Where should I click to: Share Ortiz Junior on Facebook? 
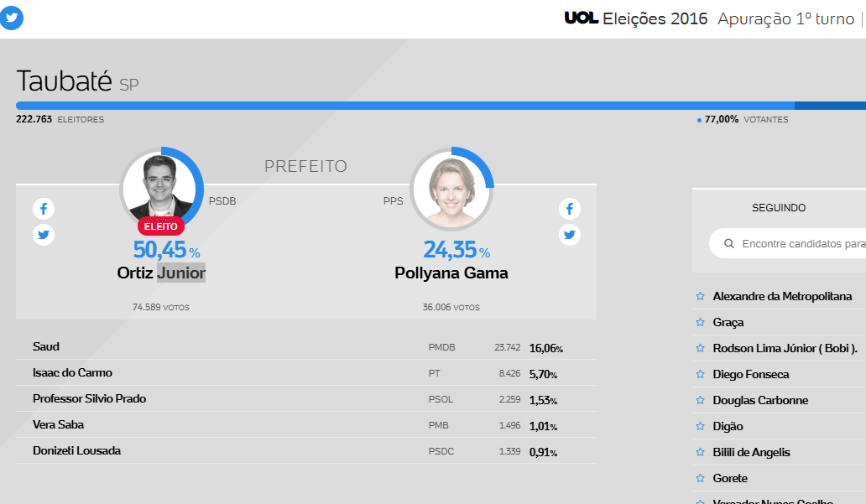[x=44, y=209]
